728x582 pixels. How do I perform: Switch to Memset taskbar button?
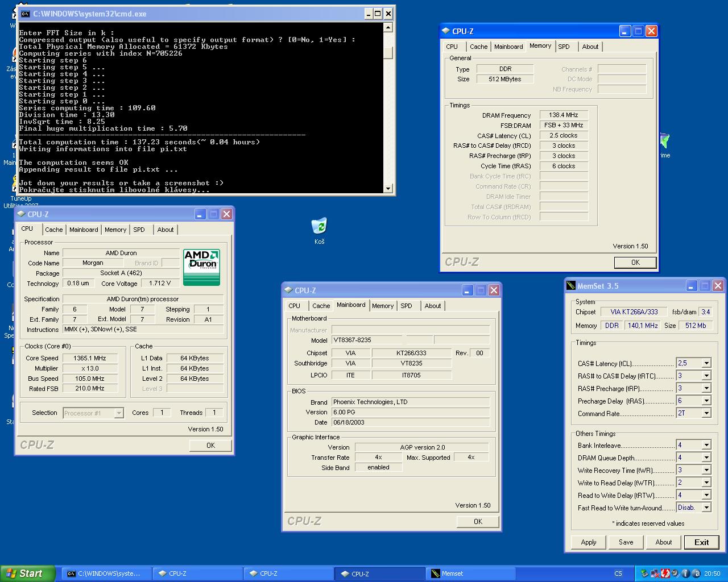click(471, 573)
